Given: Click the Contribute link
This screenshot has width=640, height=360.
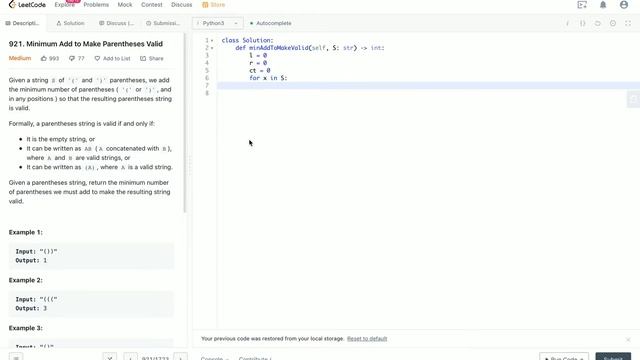Looking at the screenshot, I should click(255, 358).
